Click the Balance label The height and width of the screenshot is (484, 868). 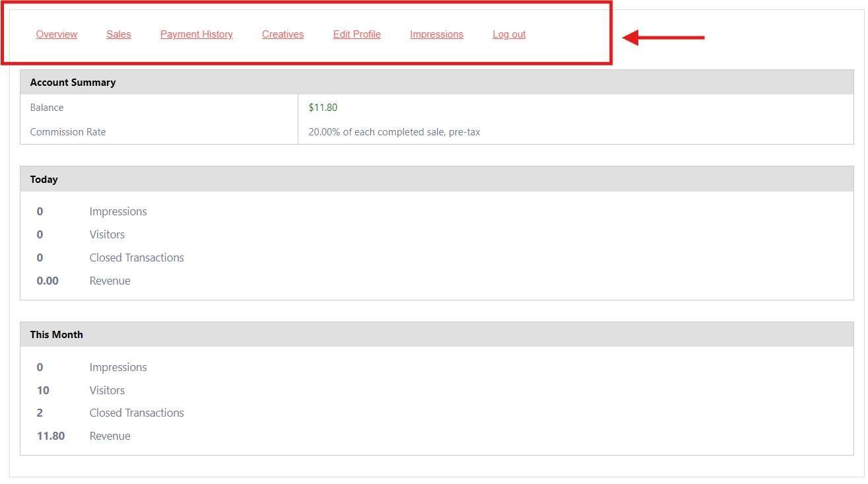click(47, 108)
